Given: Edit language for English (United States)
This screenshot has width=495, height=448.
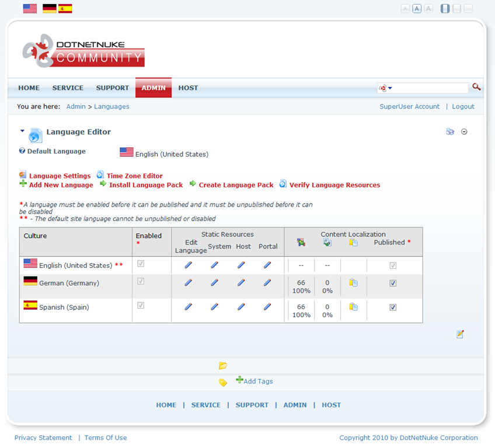Looking at the screenshot, I should pos(189,265).
